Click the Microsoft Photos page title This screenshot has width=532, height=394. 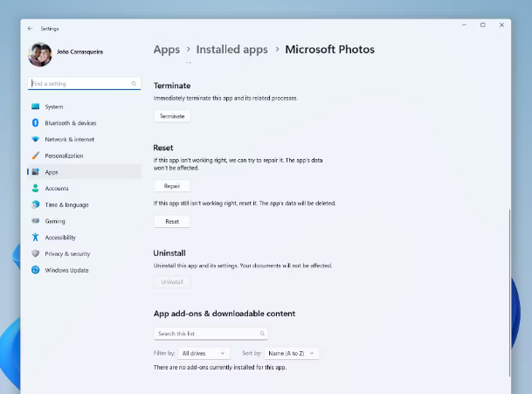330,50
